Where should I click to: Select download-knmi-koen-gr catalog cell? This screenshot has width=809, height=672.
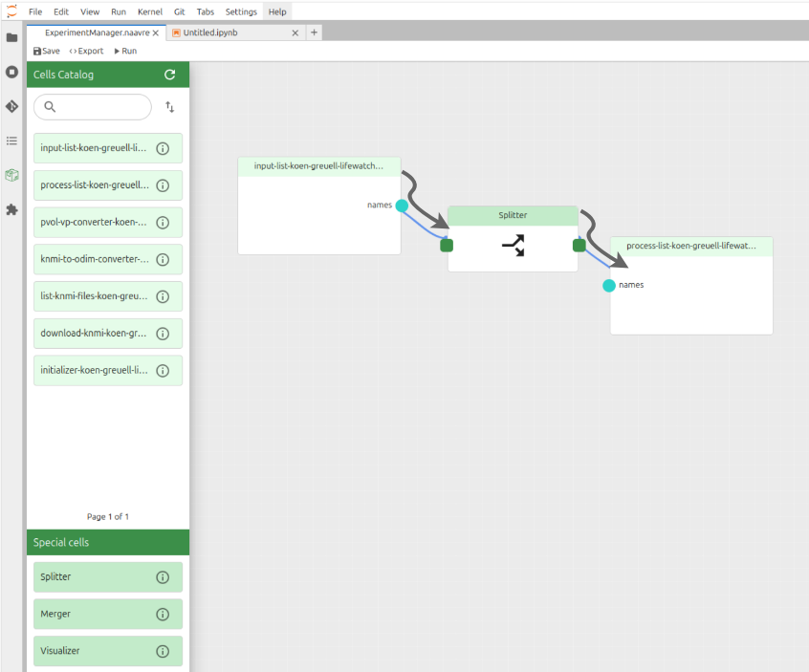[x=108, y=334]
